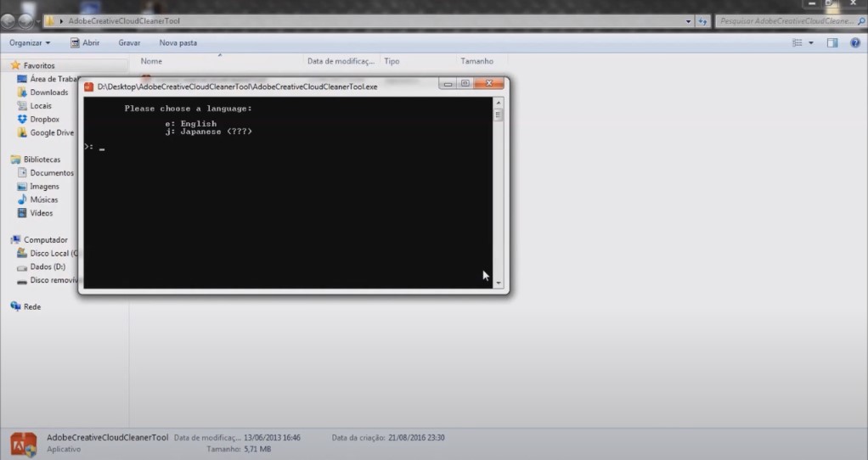Open Google Drive in the sidebar

coord(52,132)
